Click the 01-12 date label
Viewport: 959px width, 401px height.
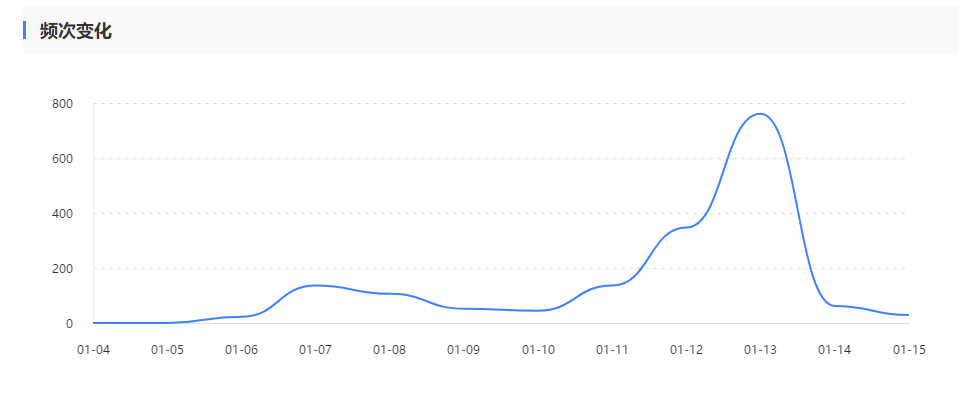[686, 350]
